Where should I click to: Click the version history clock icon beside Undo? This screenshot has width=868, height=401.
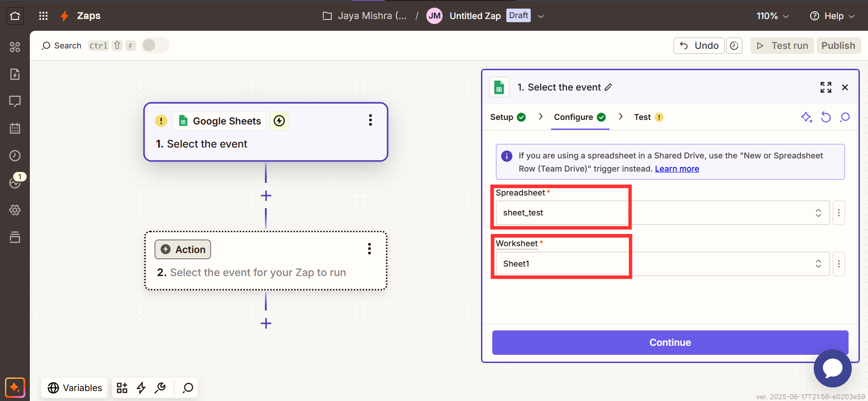pyautogui.click(x=734, y=46)
